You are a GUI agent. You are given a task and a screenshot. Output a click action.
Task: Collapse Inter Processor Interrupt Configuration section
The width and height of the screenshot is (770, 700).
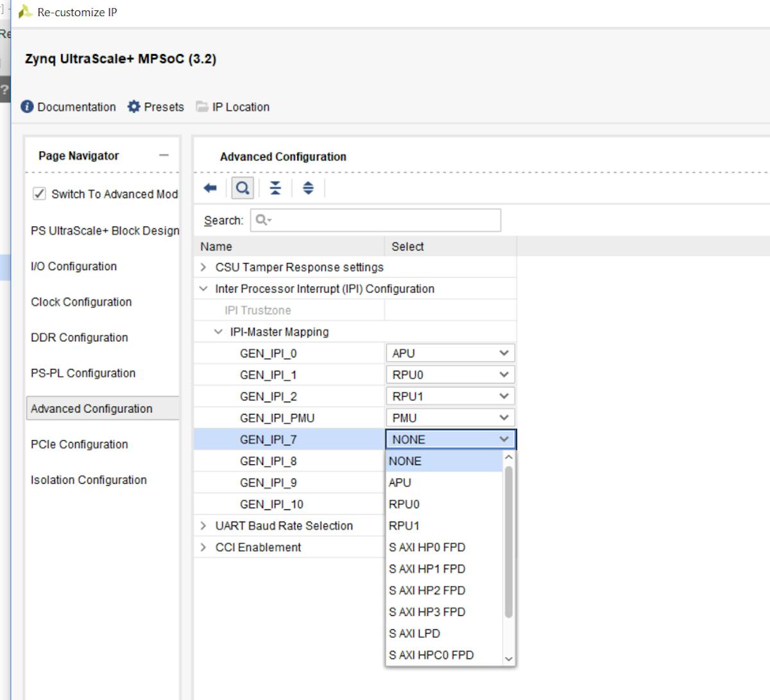(x=203, y=289)
